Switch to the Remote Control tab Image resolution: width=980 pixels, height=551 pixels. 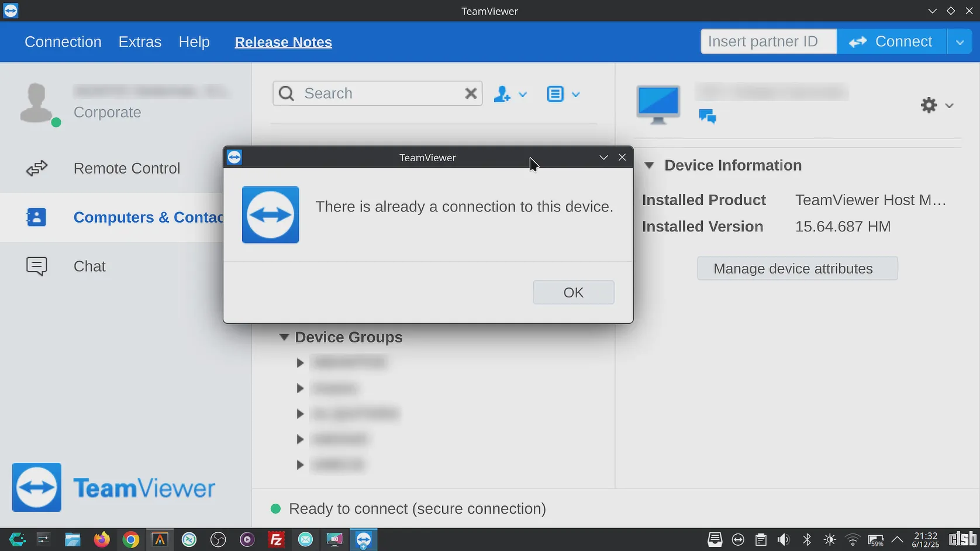pos(126,168)
